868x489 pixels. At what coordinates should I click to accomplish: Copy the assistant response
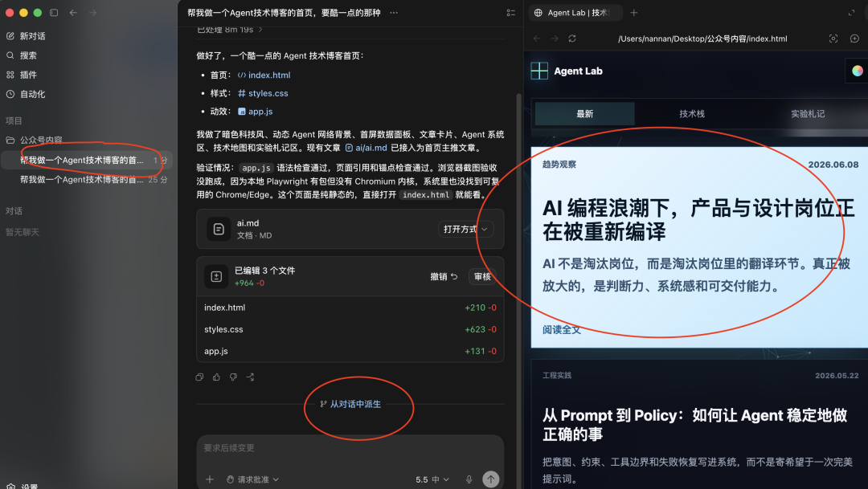[199, 377]
